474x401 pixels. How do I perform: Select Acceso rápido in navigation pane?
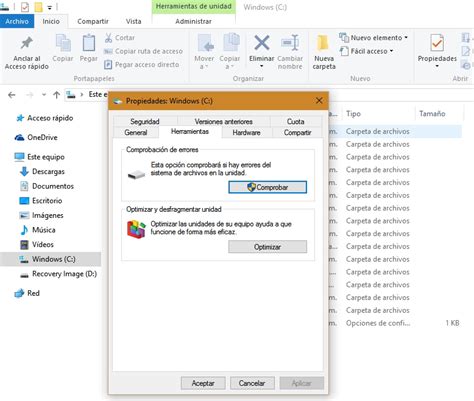pos(45,118)
